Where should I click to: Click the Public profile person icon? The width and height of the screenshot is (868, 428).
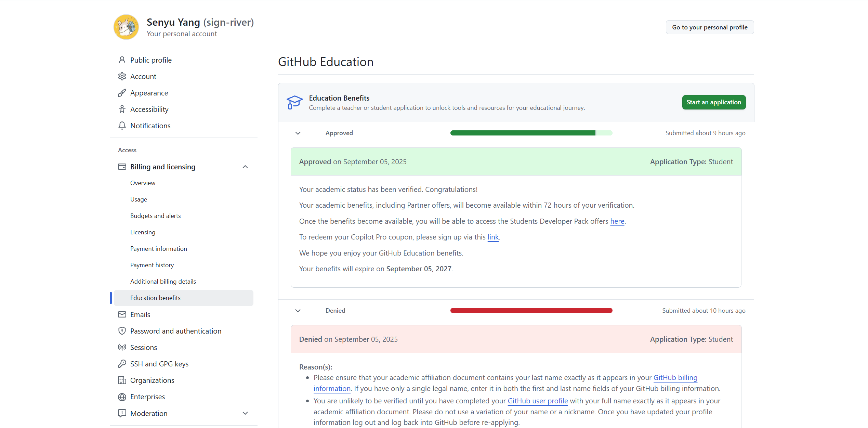(122, 60)
